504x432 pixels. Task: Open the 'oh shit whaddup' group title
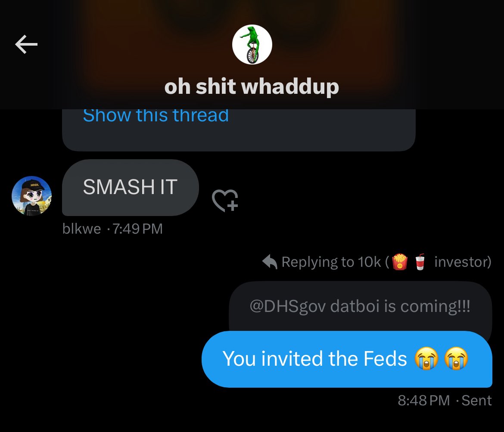[x=252, y=86]
